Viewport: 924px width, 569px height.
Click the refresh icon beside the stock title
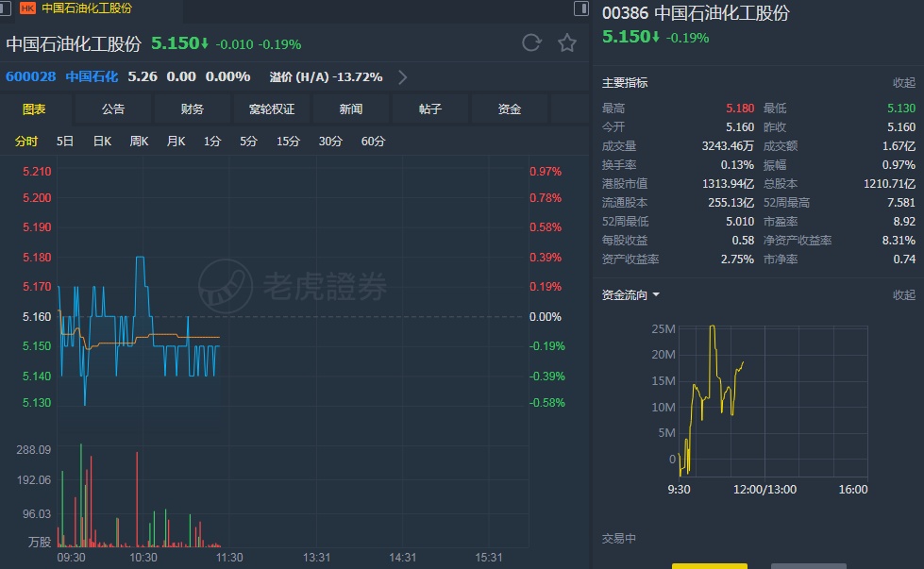pyautogui.click(x=531, y=43)
